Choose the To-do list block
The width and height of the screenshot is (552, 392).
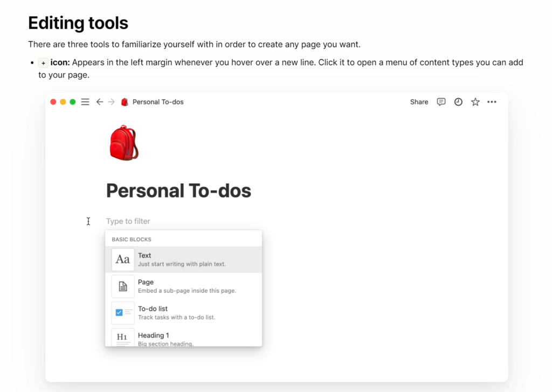pos(183,313)
